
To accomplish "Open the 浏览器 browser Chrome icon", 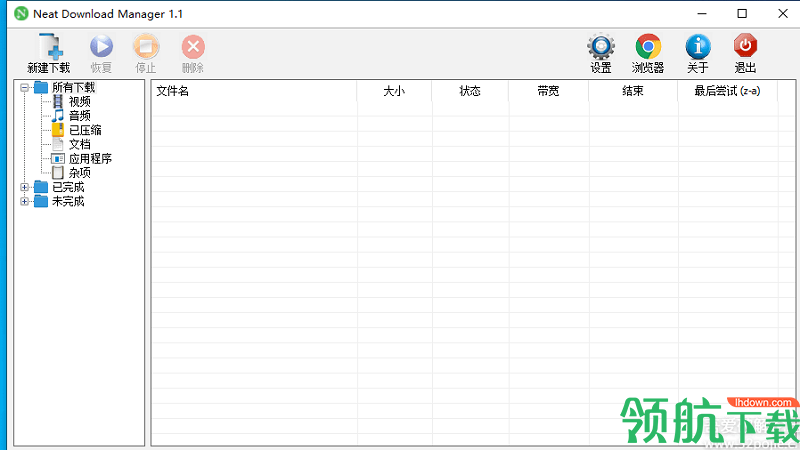I will point(648,46).
